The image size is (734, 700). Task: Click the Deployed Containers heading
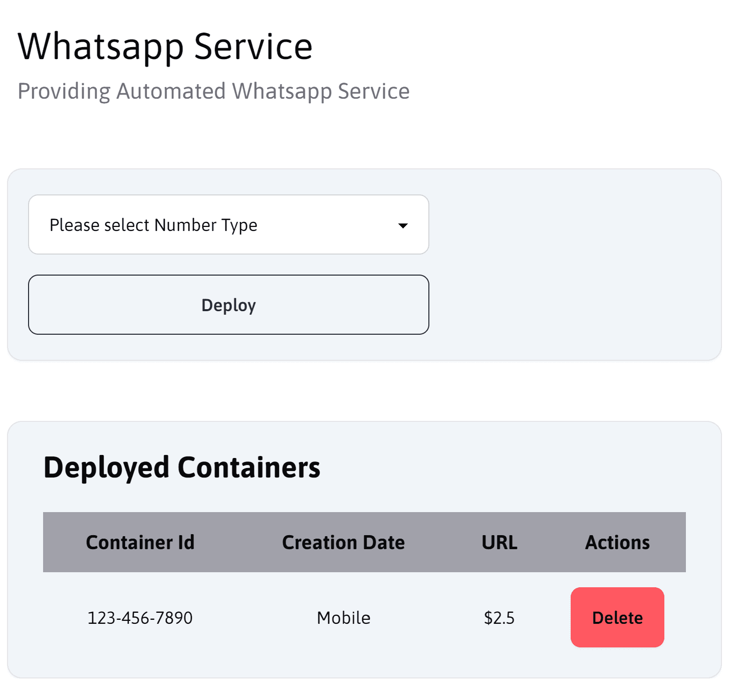182,468
